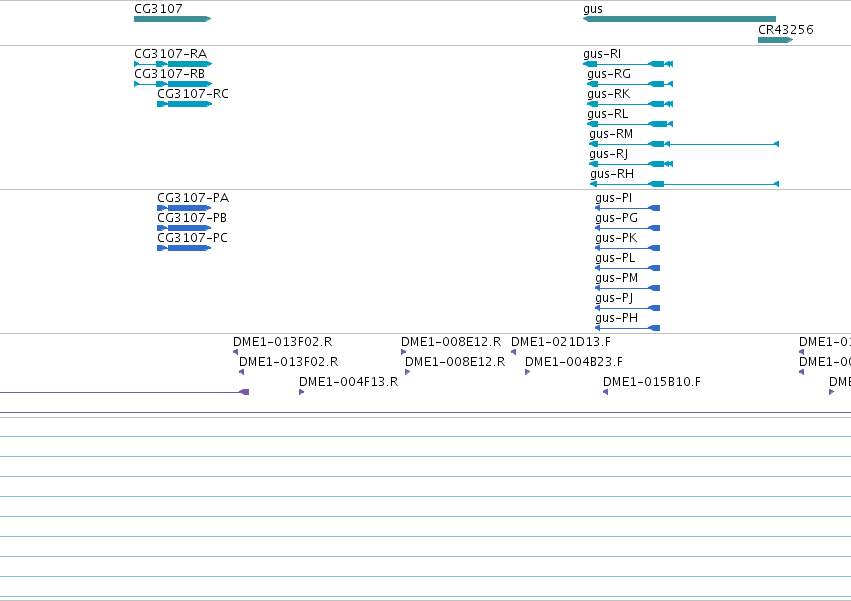Viewport: 851px width, 601px height.
Task: Select the DME1-021D13.F marker label
Action: click(x=561, y=342)
